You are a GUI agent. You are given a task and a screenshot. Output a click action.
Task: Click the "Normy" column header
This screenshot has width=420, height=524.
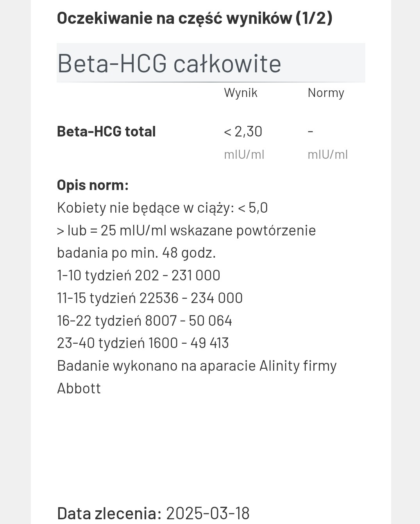click(326, 93)
